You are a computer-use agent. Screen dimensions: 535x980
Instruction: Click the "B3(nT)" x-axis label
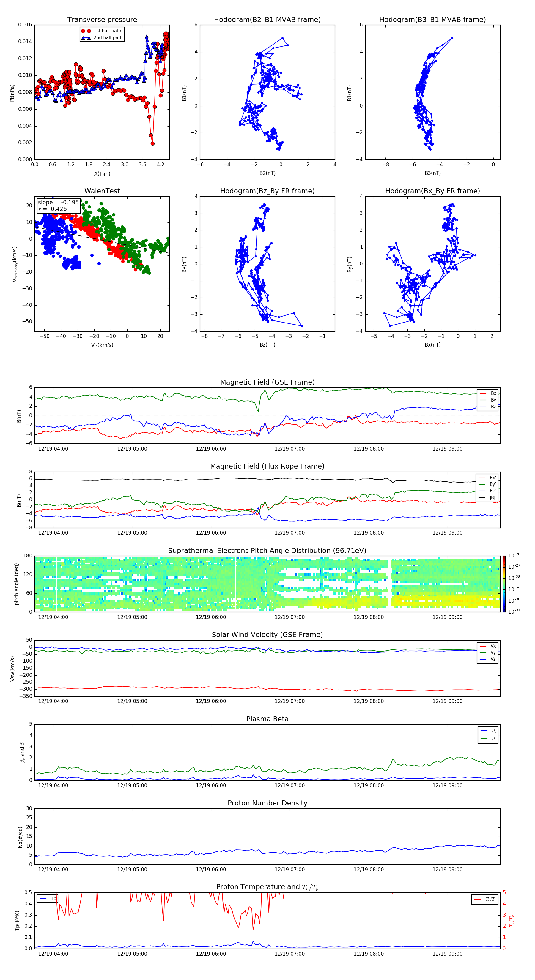432,173
